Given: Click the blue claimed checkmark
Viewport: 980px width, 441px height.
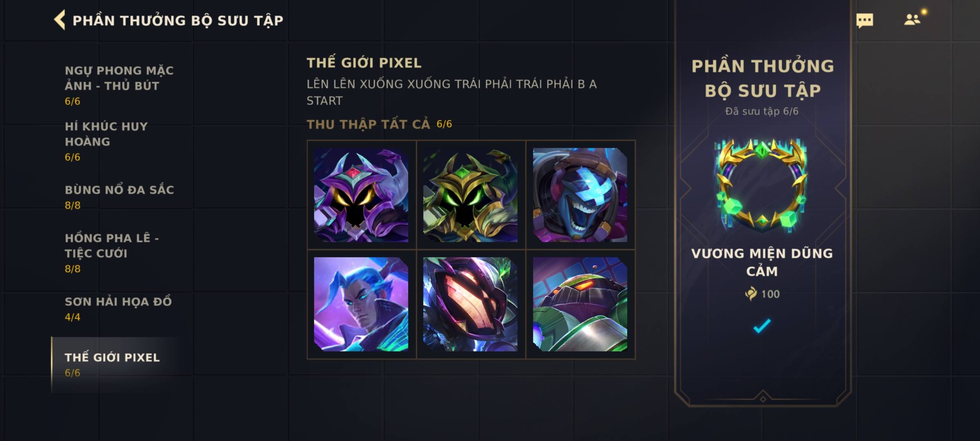Looking at the screenshot, I should 762,326.
